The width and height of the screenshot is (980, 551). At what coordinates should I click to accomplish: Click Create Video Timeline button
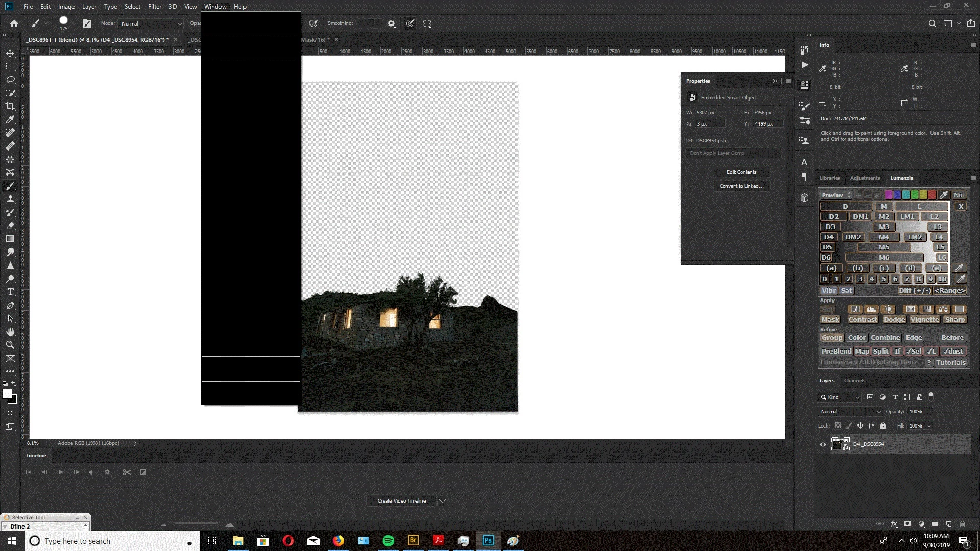pos(401,501)
